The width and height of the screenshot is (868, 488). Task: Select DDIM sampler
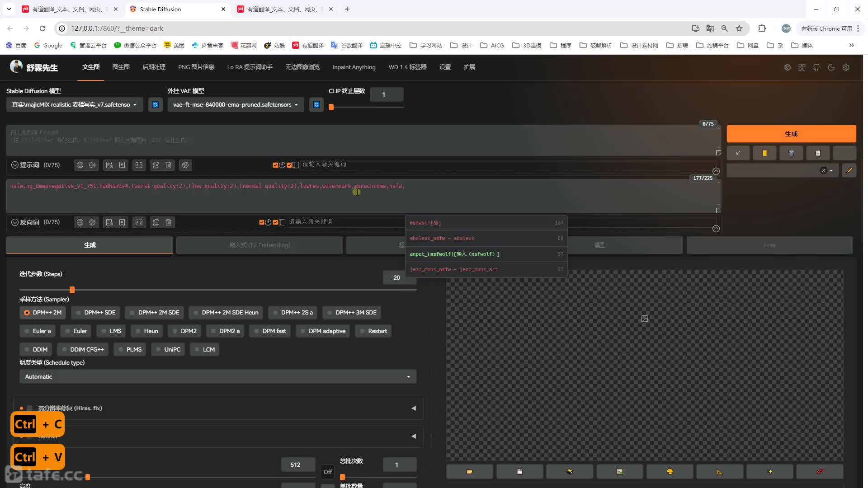(36, 350)
